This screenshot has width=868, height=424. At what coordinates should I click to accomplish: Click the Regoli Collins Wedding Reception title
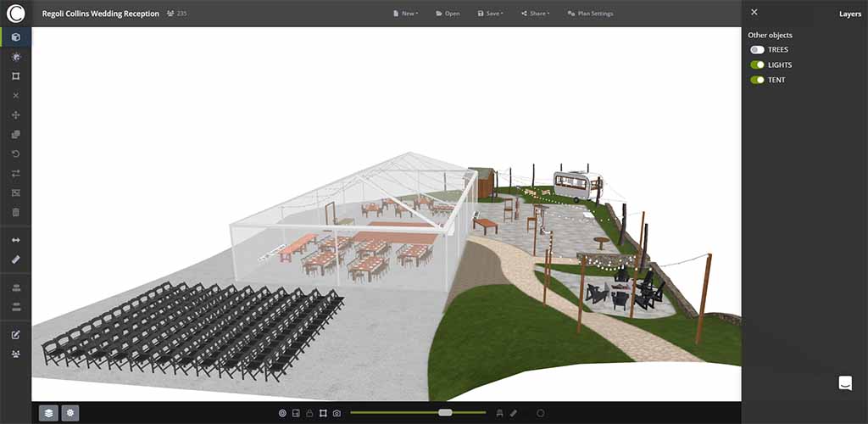click(100, 14)
